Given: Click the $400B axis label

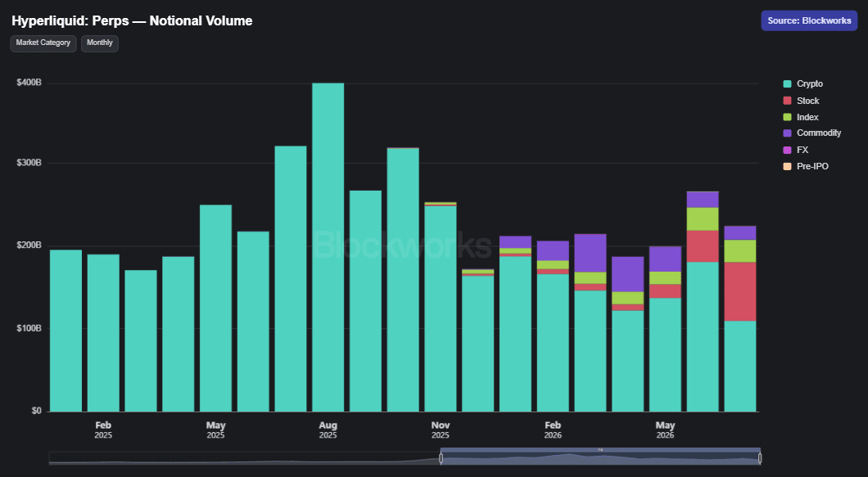Looking at the screenshot, I should (x=29, y=83).
